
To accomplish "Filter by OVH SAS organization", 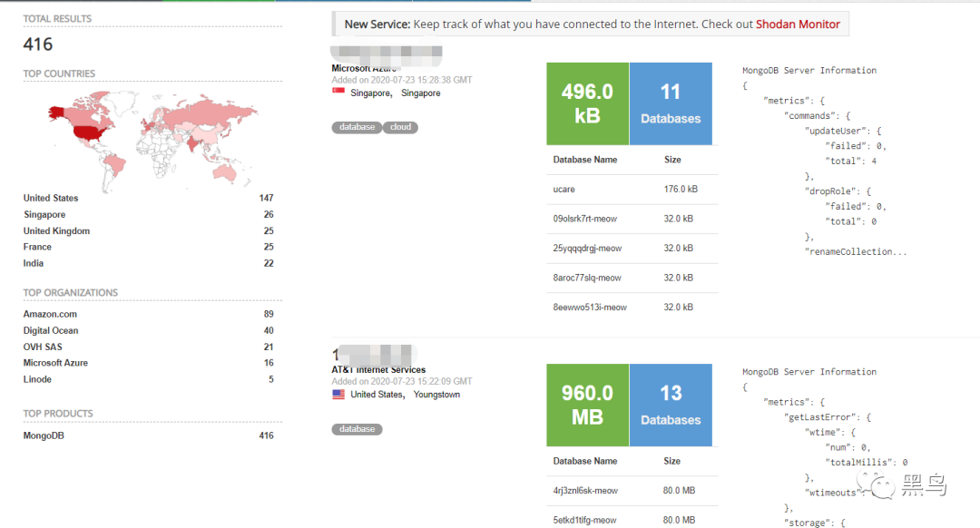I will [46, 347].
